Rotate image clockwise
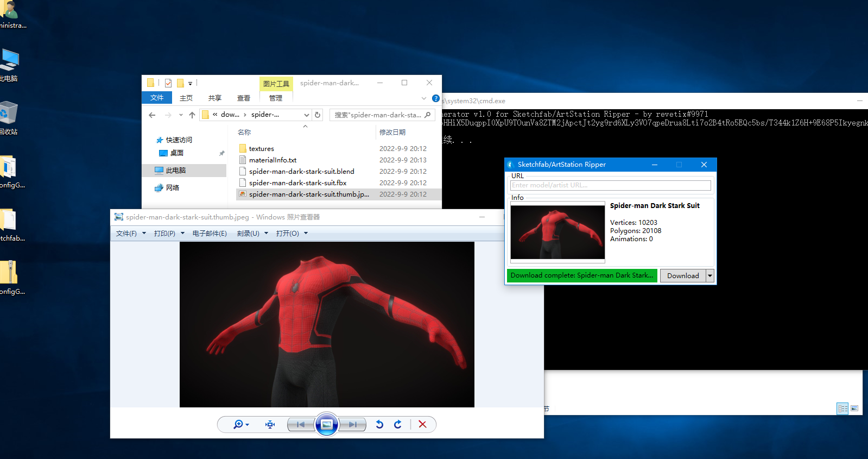Image resolution: width=868 pixels, height=459 pixels. 398,425
